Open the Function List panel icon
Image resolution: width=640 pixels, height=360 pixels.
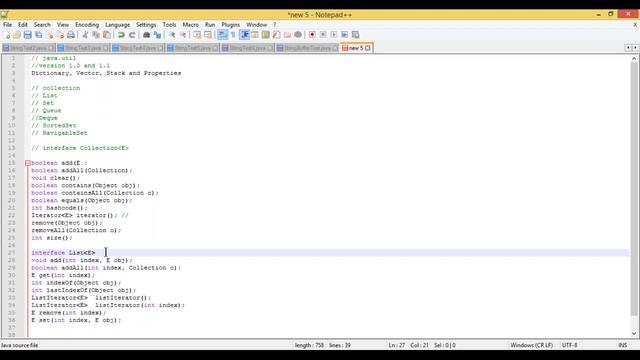(276, 35)
